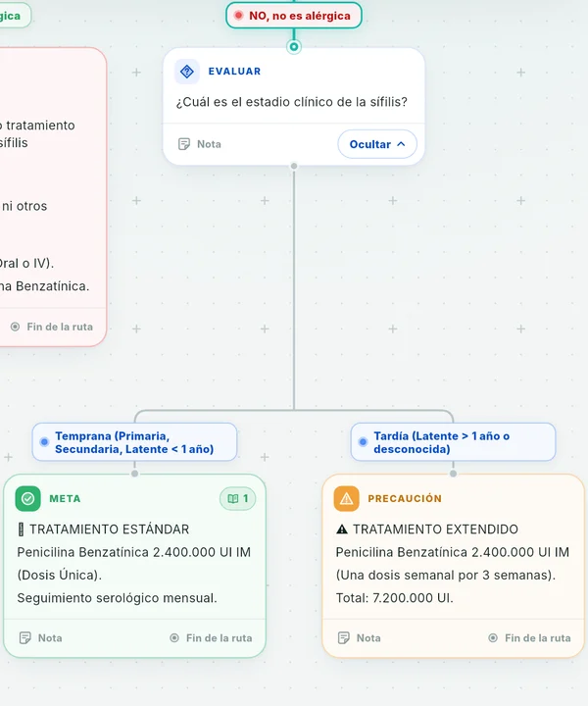Viewport: 588px width, 706px height.
Task: Click the green META checkmark icon
Action: pos(27,498)
